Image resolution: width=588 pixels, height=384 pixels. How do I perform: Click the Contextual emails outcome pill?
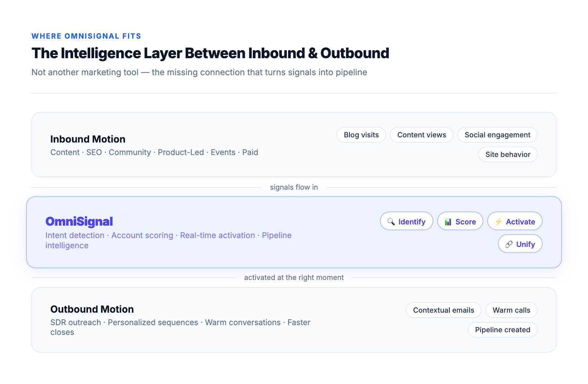[443, 310]
